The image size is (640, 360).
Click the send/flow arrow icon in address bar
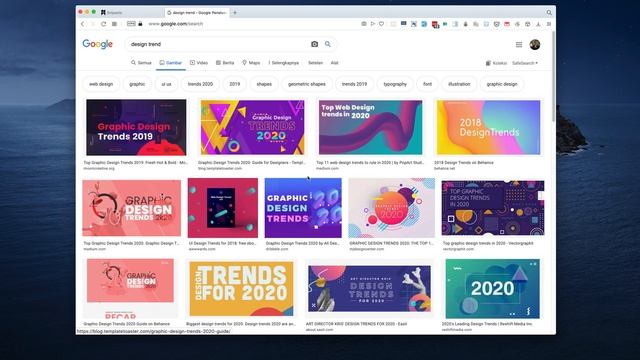click(373, 24)
